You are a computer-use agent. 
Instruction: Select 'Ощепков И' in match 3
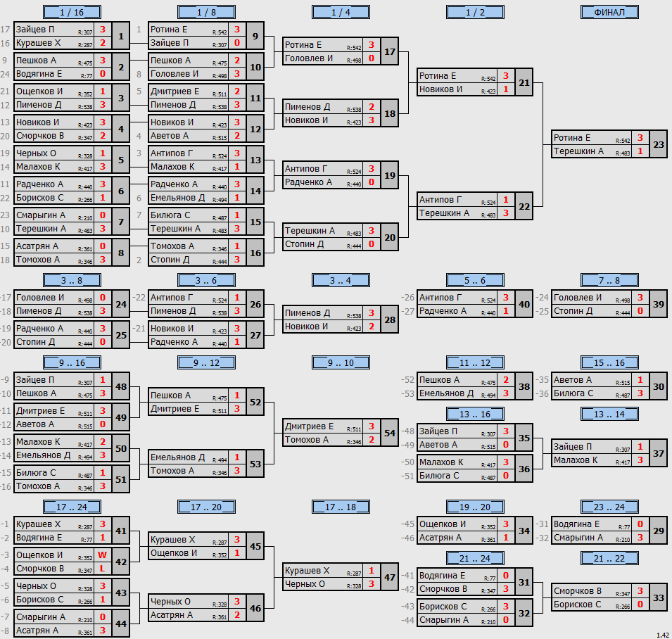click(39, 91)
